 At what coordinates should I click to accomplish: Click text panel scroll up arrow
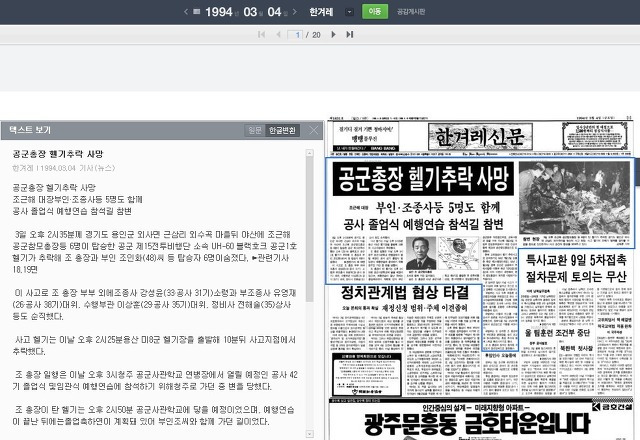pos(310,153)
